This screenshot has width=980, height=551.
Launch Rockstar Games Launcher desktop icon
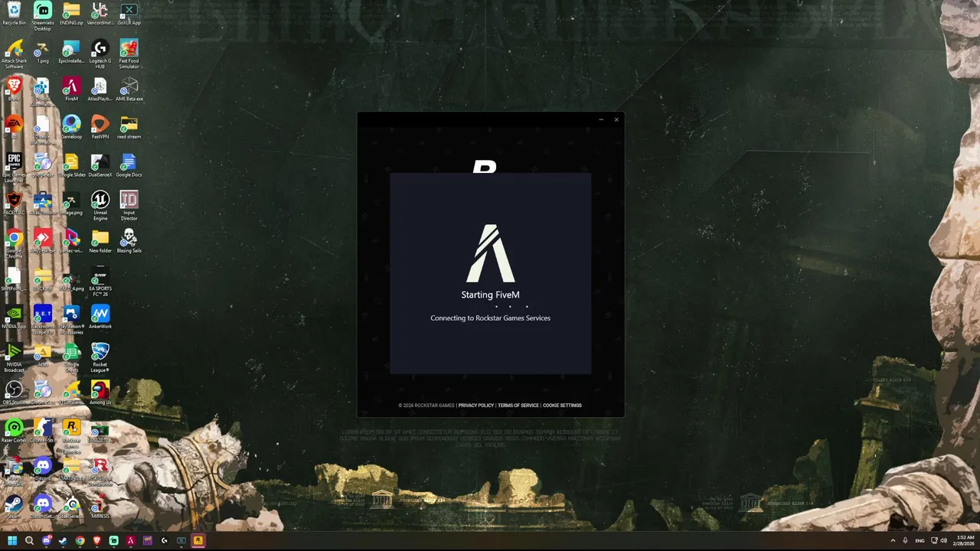point(71,437)
